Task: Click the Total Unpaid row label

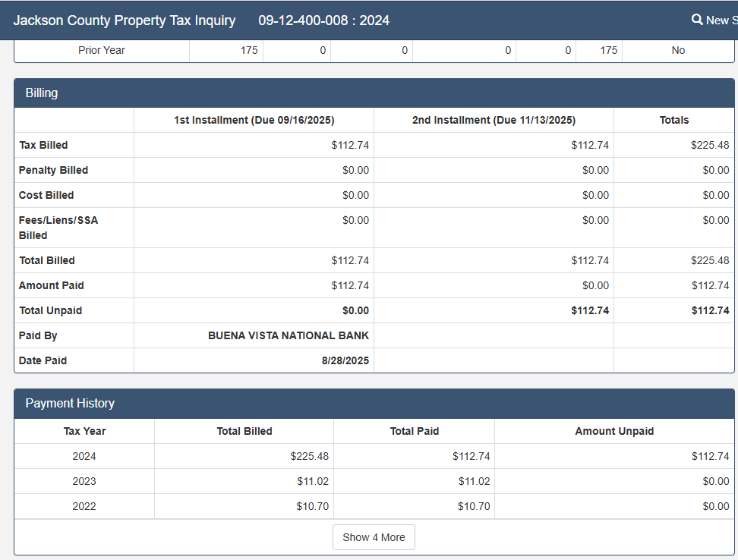Action: tap(50, 310)
